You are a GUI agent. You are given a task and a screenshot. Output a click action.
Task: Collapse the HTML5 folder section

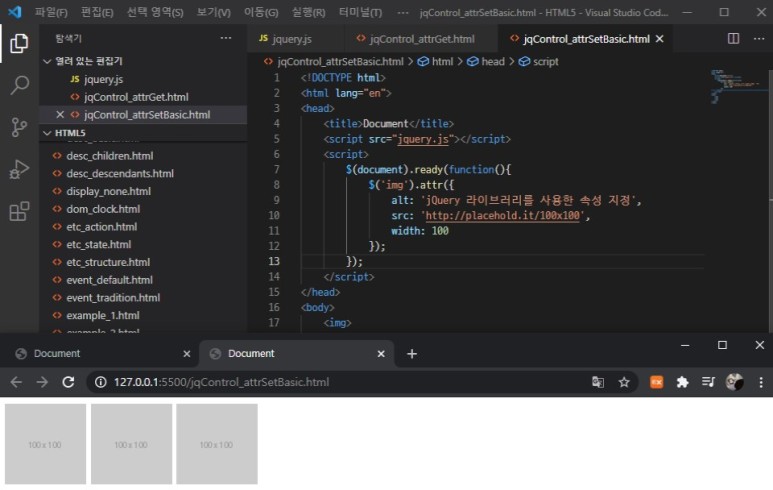pyautogui.click(x=47, y=133)
